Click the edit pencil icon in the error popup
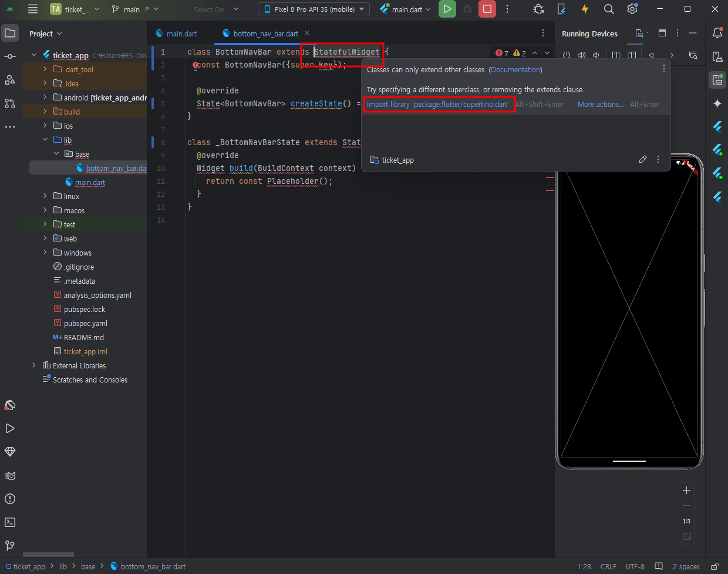Image resolution: width=728 pixels, height=574 pixels. [x=643, y=159]
